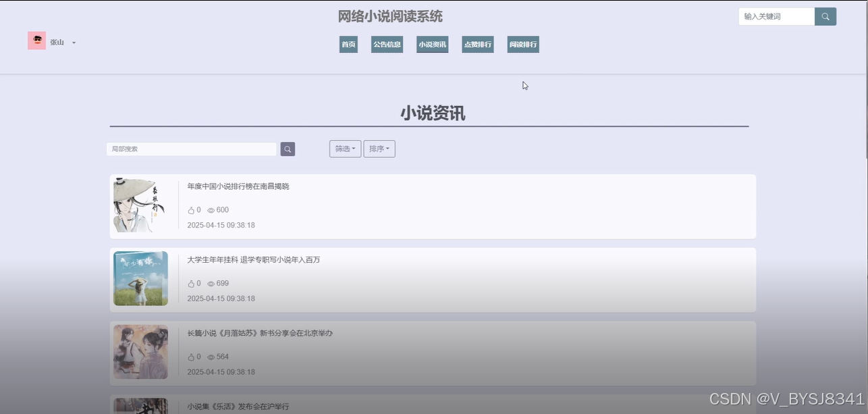This screenshot has width=868, height=414.
Task: Open the 公告信息 nav tab
Action: 387,45
